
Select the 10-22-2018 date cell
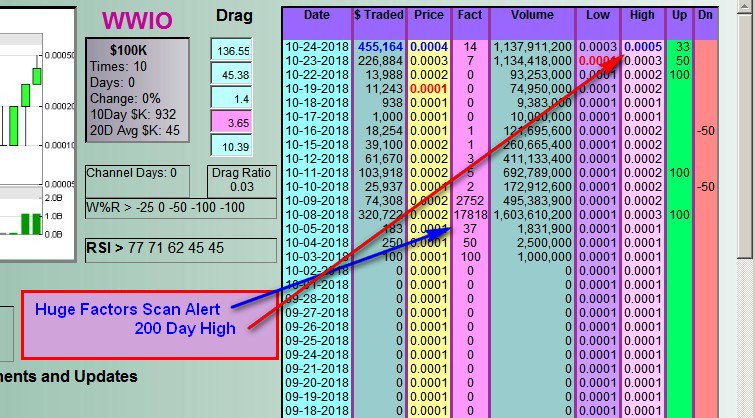316,75
